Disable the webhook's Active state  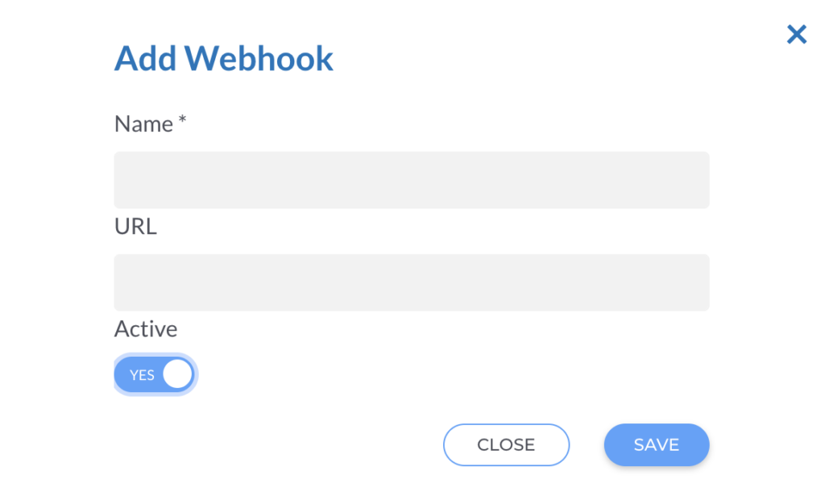[x=155, y=374]
